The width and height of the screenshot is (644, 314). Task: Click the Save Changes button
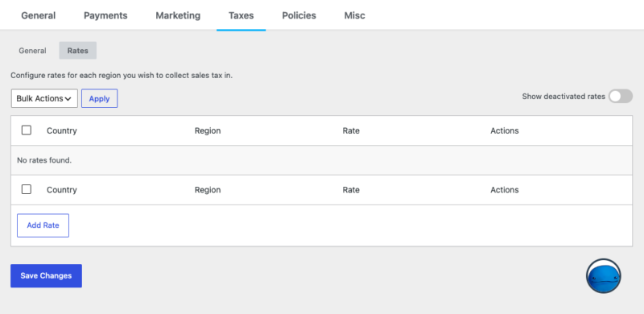tap(46, 276)
